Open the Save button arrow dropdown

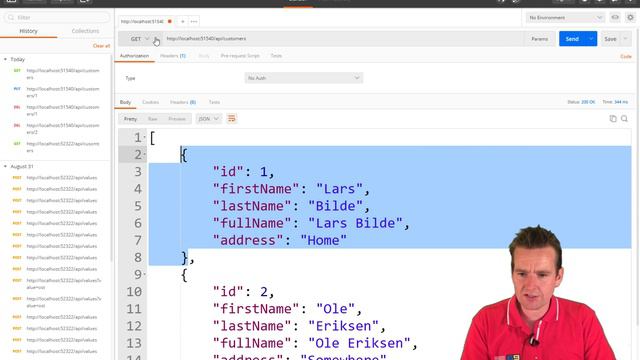[x=625, y=39]
